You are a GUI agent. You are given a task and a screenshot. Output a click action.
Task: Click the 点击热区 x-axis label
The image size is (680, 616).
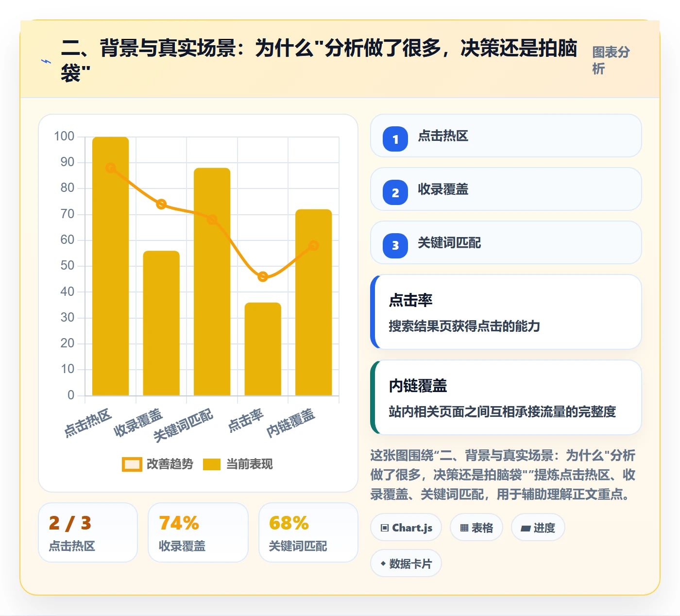click(x=88, y=423)
